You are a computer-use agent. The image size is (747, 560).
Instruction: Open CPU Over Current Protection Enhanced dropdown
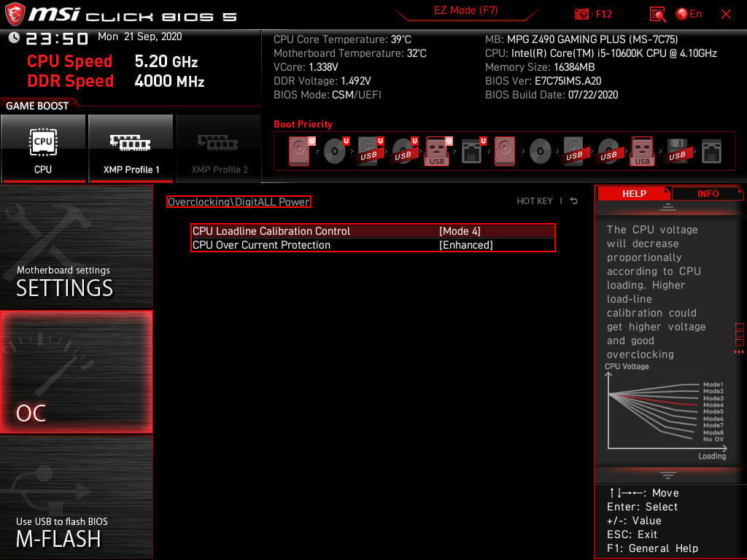373,245
